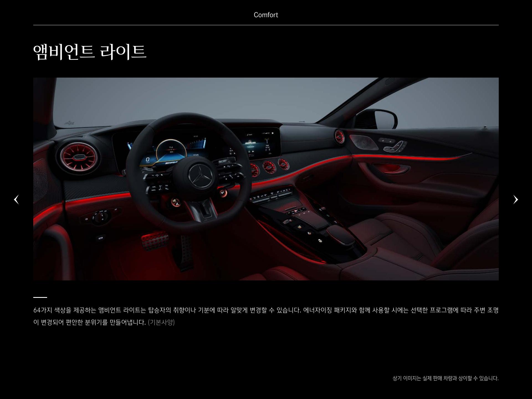Advance to the next slide arrow
This screenshot has width=532, height=399.
coord(515,199)
